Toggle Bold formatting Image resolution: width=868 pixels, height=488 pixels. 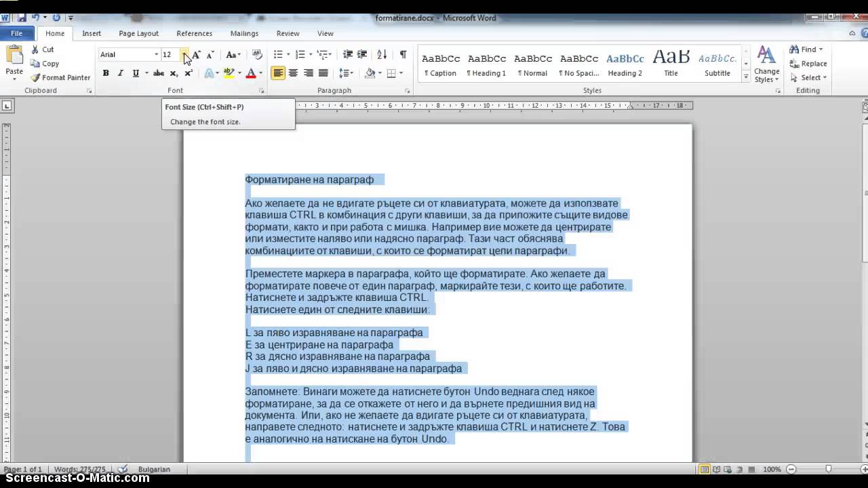pyautogui.click(x=106, y=73)
